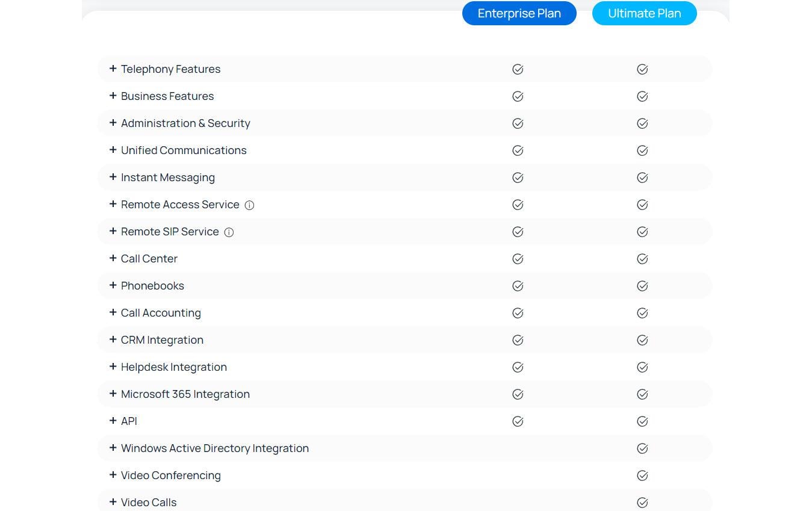Expand the Business Features row
Viewport: 812px width, 511px height.
pos(167,96)
